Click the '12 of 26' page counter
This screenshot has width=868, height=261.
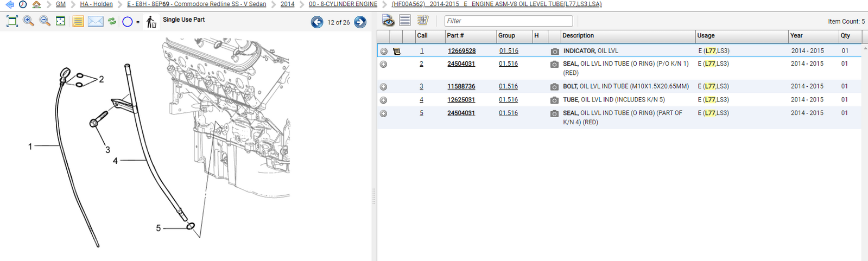339,23
